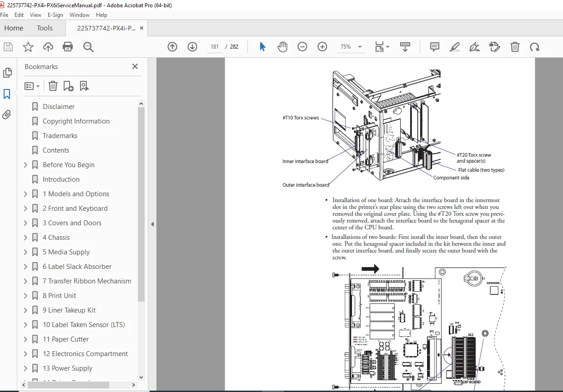This screenshot has width=563, height=392.
Task: Expand the 11 Paper Cutter bookmark
Action: 25,339
